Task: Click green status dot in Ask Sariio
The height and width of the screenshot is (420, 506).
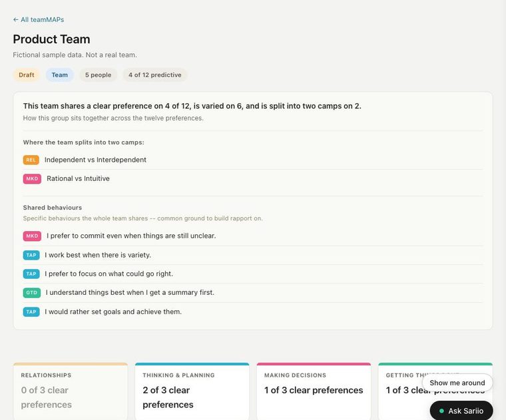Action: (x=441, y=411)
